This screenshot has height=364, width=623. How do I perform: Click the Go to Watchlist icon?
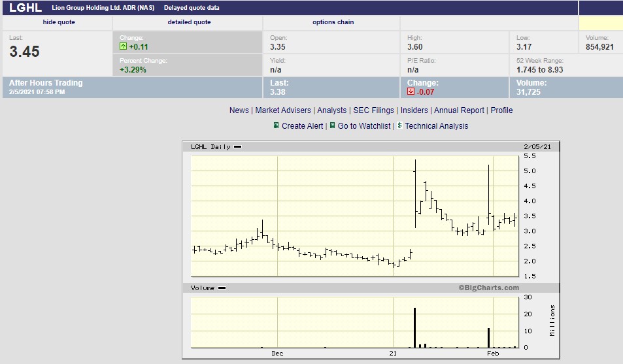pos(333,125)
